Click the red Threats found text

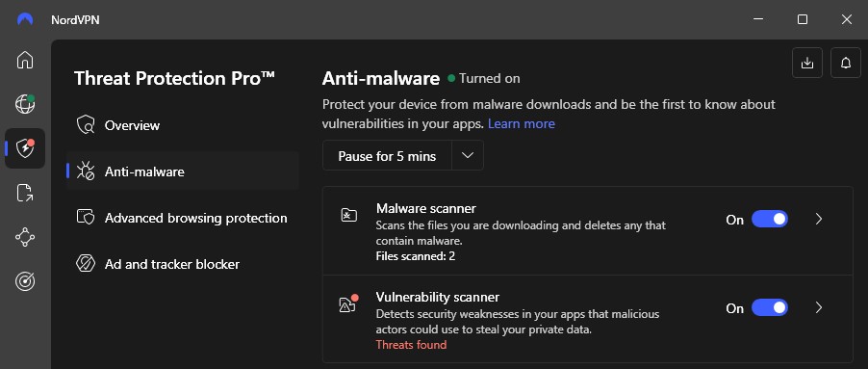[x=411, y=345]
